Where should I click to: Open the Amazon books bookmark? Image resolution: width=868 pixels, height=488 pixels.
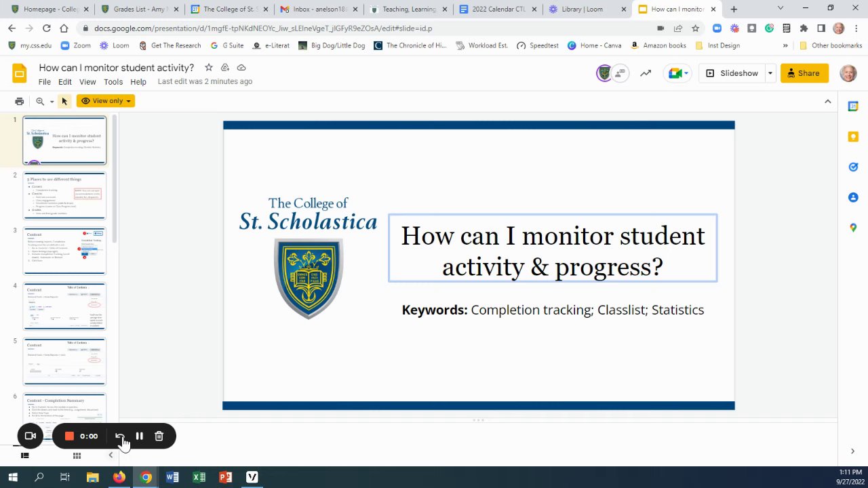pyautogui.click(x=658, y=45)
